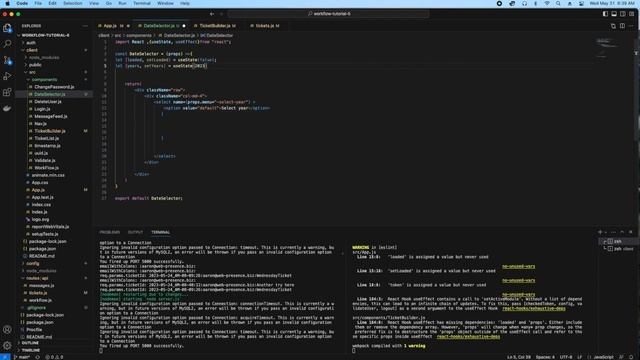Switch to the PROBLEMS panel tab
The height and width of the screenshot is (360, 640).
tap(110, 232)
